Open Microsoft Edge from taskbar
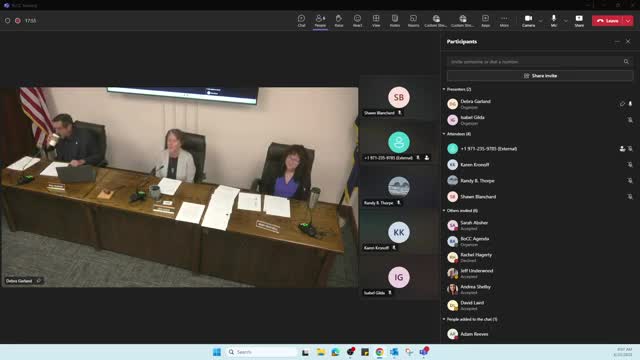This screenshot has width=640, height=360. 335,352
